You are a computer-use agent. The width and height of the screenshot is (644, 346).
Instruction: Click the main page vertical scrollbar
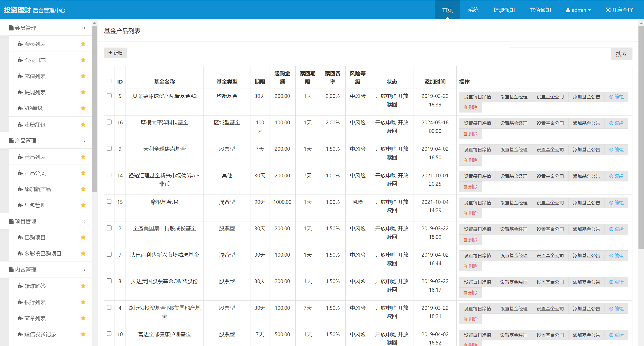641,136
